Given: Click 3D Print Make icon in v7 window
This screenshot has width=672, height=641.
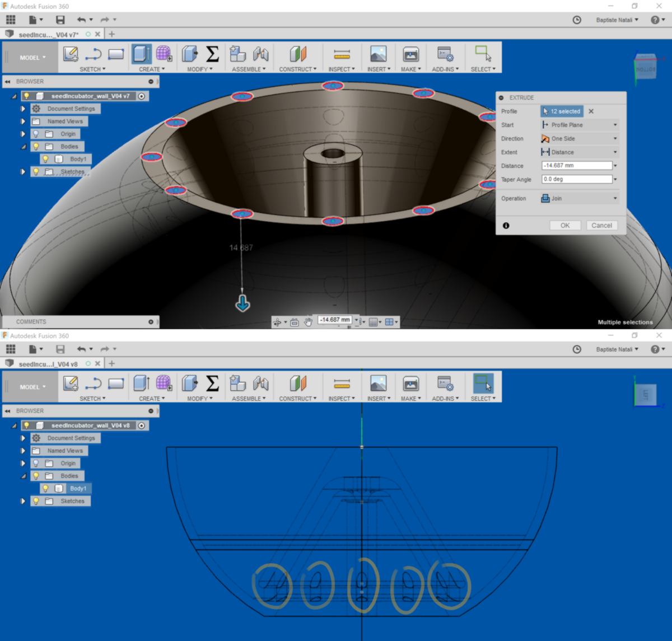Looking at the screenshot, I should (x=410, y=54).
